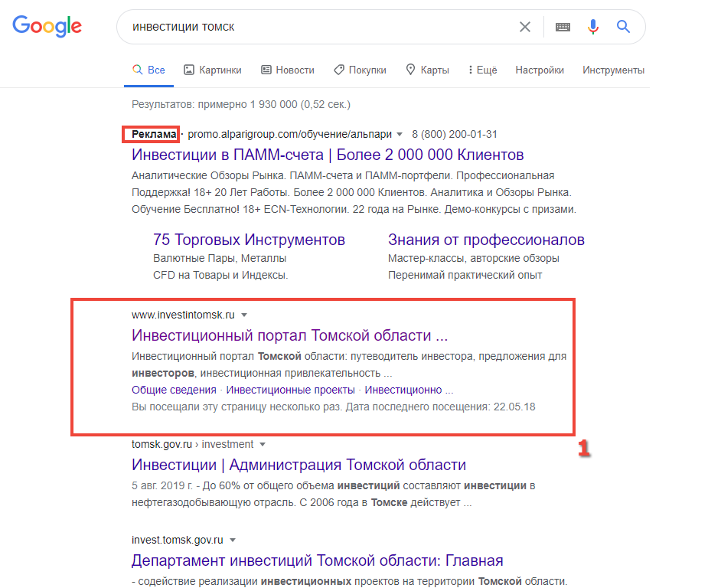Screen dimensions: 708x588
Task: Open Департамент инвестиций Томской области result
Action: [x=317, y=560]
